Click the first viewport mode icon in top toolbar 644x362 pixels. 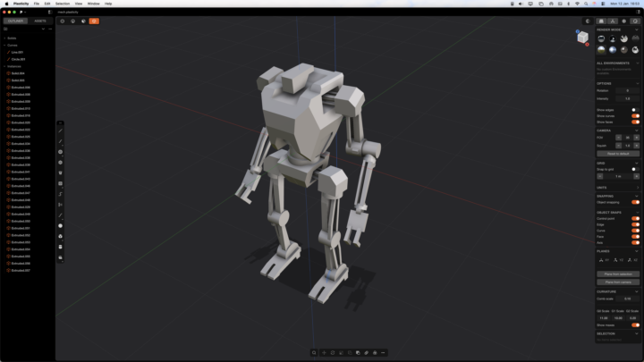click(63, 21)
